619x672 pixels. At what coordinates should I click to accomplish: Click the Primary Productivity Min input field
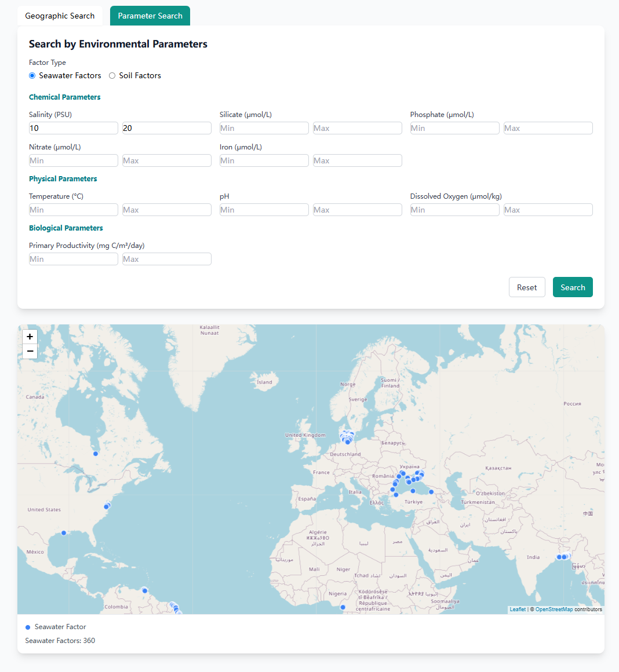point(73,260)
